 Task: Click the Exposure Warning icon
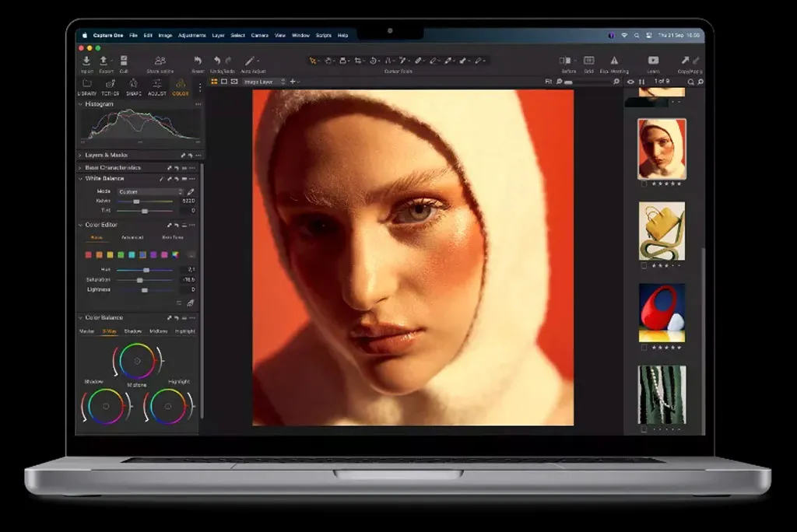[614, 59]
